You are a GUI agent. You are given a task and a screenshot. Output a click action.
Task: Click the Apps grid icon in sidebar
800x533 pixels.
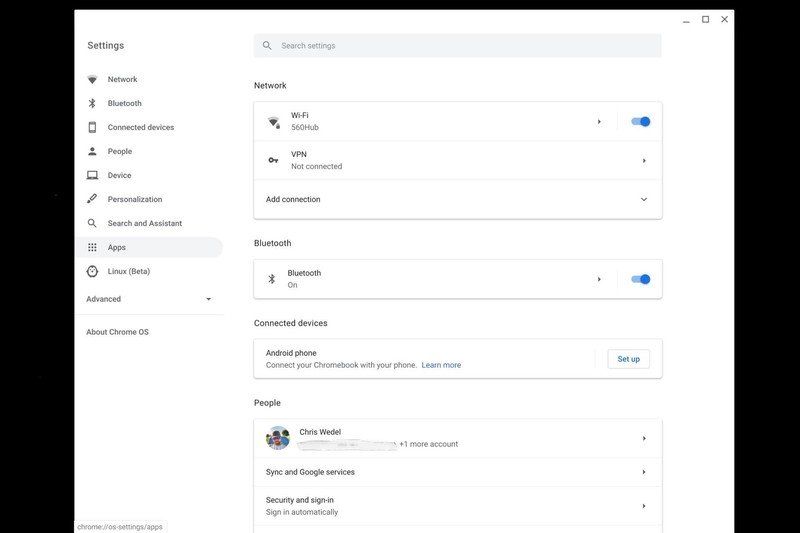pyautogui.click(x=92, y=247)
